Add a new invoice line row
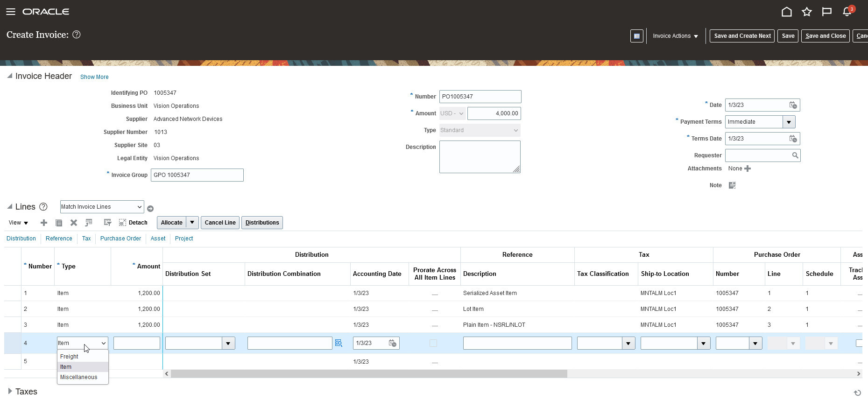Screen dimensions: 868x401 click(44, 223)
